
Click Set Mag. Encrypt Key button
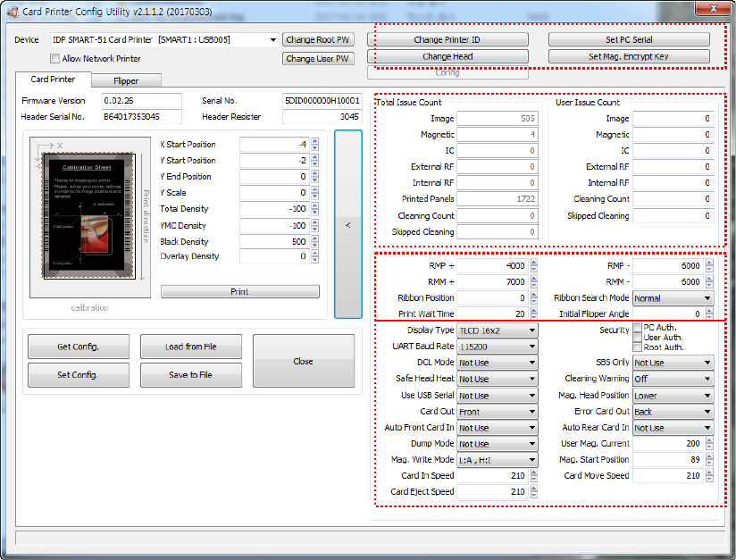pos(629,56)
